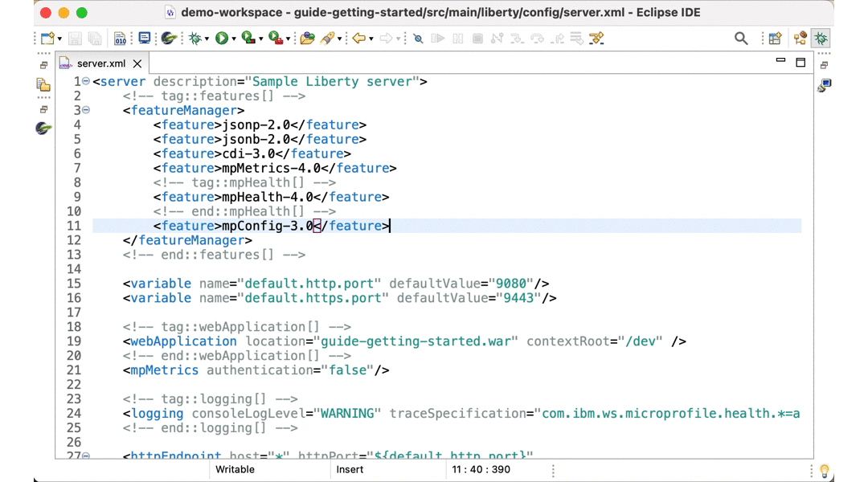Click the greyed Forward navigation arrow
Viewport: 868px width, 482px height.
tap(386, 39)
